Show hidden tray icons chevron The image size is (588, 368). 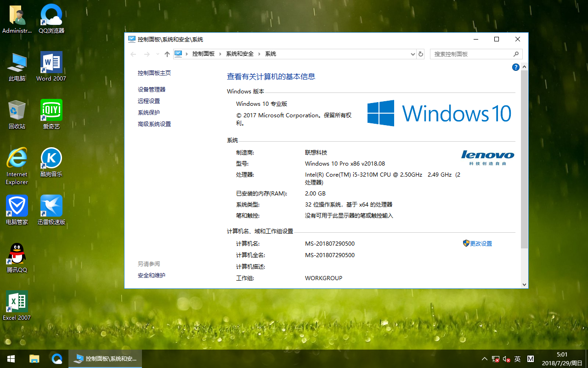click(x=485, y=359)
